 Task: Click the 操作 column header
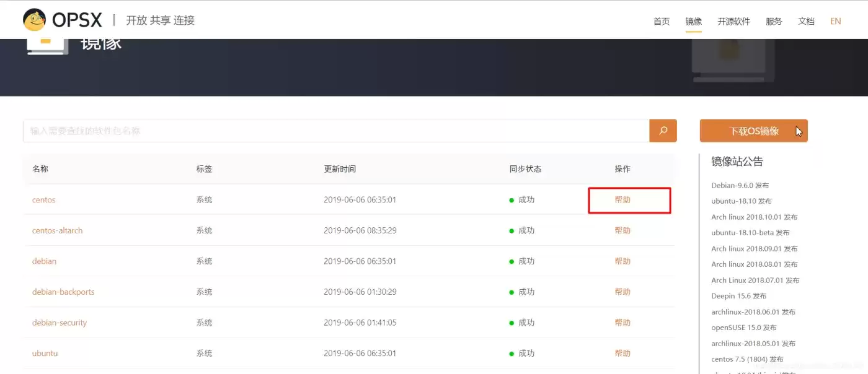tap(622, 169)
